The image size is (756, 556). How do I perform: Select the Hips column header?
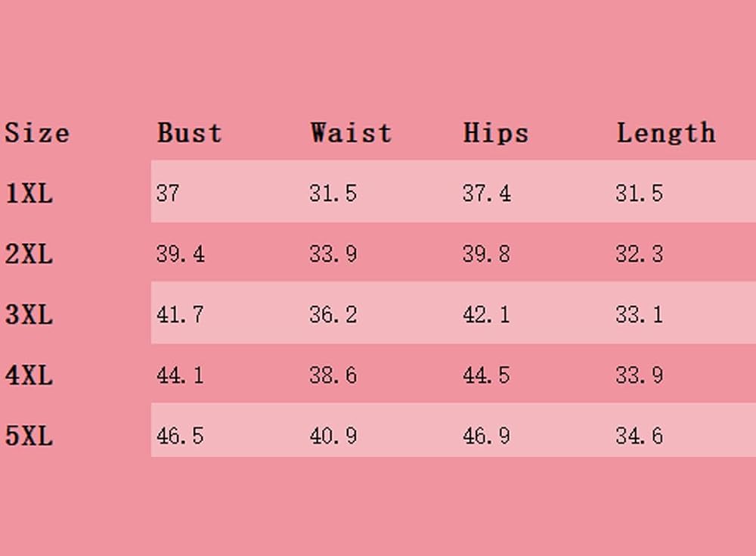coord(496,133)
